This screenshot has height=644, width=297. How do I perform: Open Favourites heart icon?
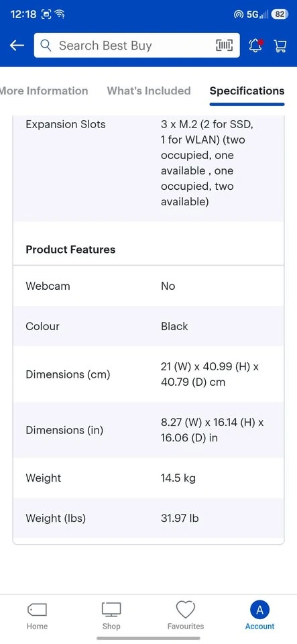186,610
